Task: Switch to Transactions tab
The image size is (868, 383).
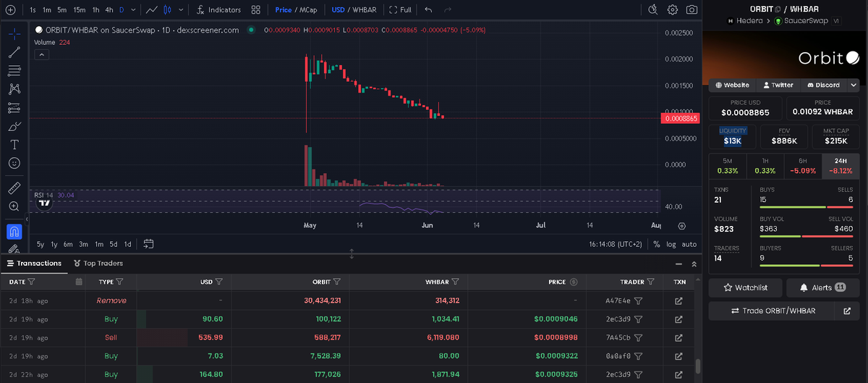Action: 33,264
